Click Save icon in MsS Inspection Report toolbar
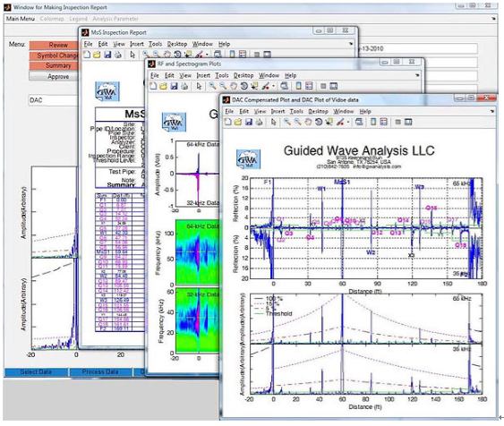 pos(107,55)
